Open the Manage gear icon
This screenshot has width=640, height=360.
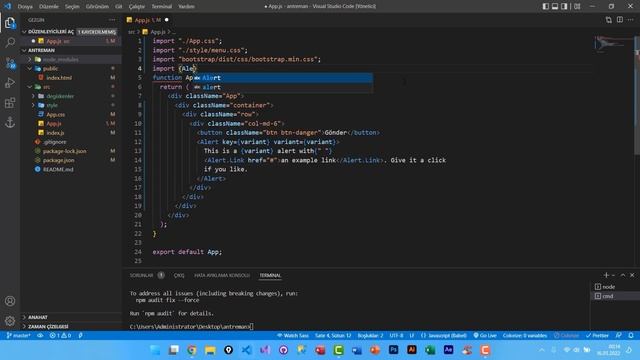[x=10, y=321]
